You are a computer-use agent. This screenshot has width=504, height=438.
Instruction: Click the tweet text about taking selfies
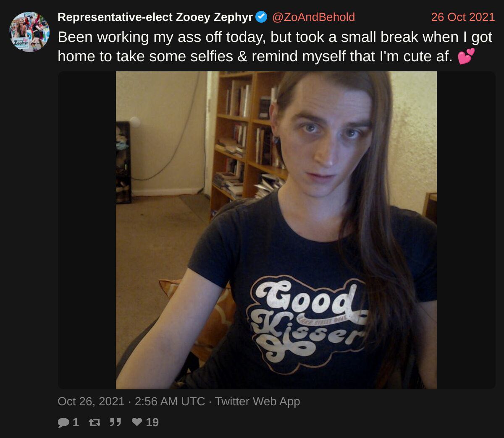click(275, 46)
